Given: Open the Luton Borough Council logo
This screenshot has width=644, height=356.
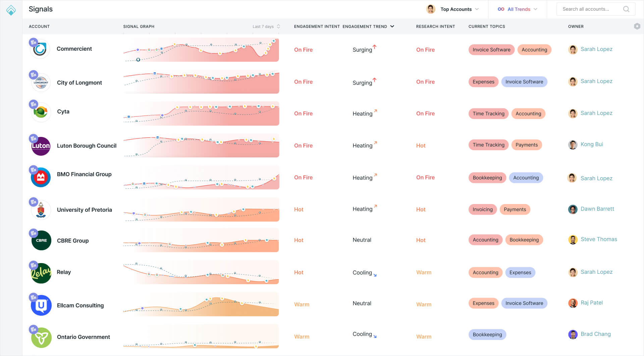Looking at the screenshot, I should [x=41, y=146].
